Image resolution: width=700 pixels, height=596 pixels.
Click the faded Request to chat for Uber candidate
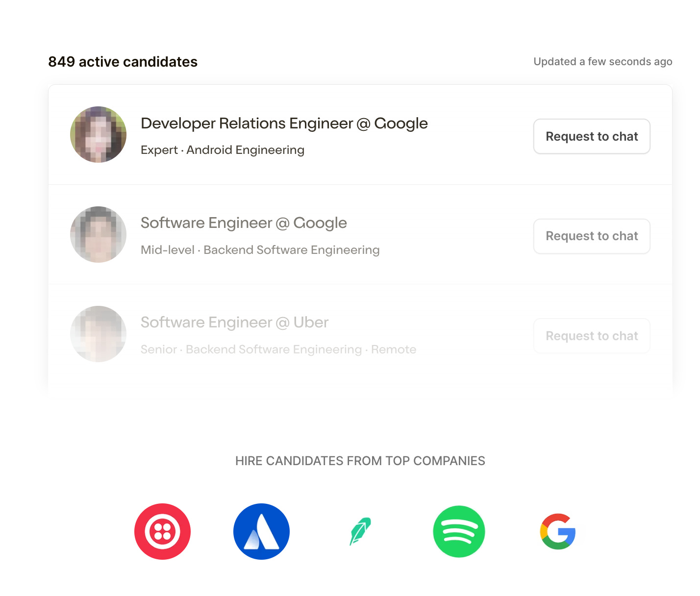point(591,336)
